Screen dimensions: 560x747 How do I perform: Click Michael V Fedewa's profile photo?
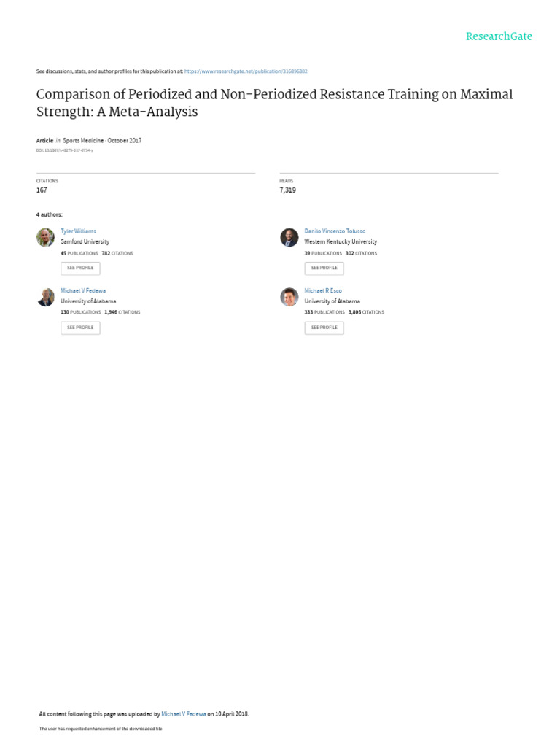point(46,297)
